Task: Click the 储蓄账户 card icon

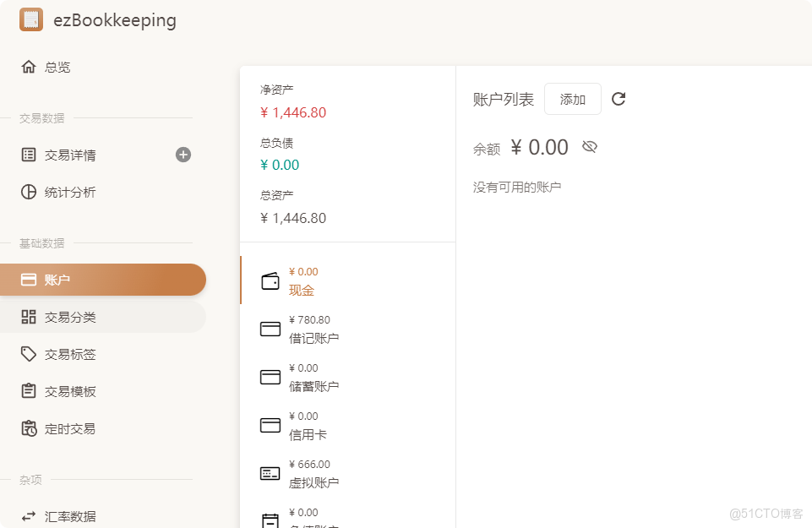Action: click(x=270, y=378)
